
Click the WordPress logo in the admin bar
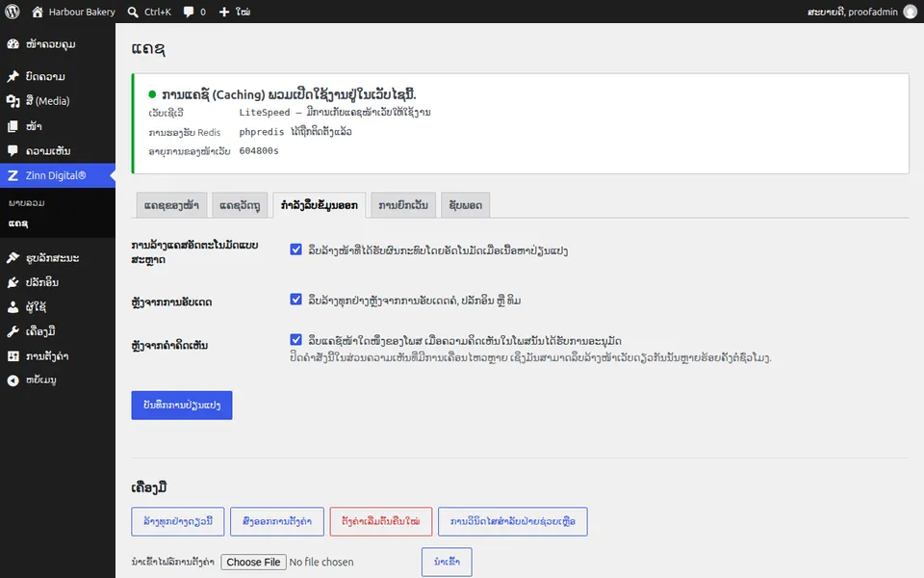click(x=13, y=12)
